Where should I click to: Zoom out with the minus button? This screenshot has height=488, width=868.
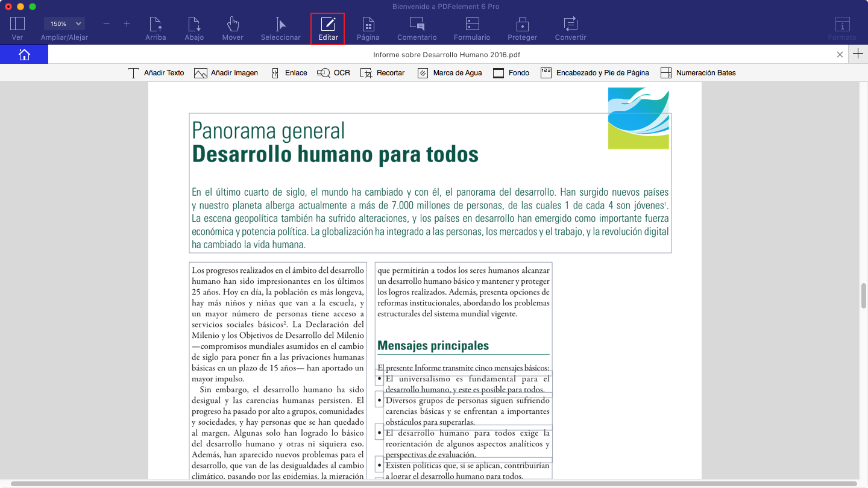(107, 24)
